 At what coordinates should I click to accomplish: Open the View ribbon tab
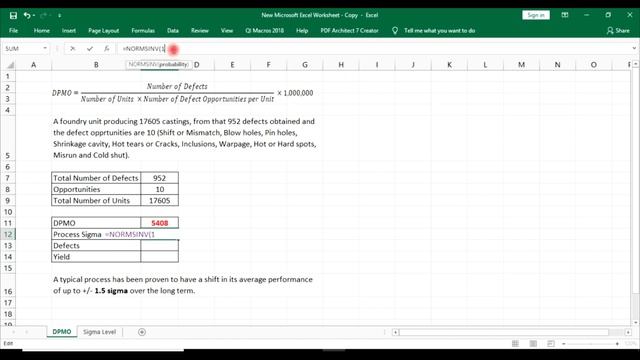227,31
